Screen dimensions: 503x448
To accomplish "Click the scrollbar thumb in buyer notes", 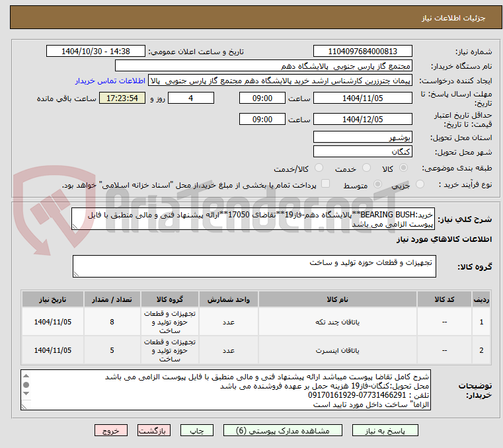I will pos(26,385).
